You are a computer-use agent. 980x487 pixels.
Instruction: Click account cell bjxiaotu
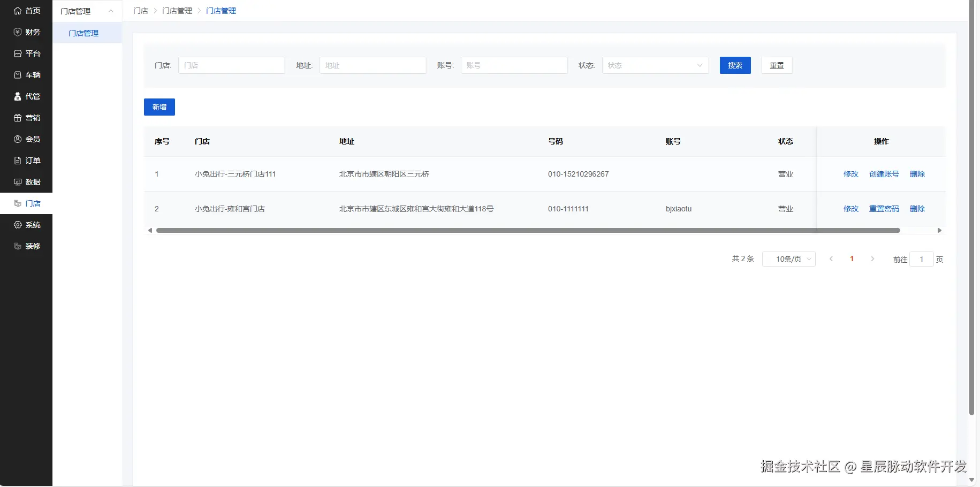(x=679, y=209)
